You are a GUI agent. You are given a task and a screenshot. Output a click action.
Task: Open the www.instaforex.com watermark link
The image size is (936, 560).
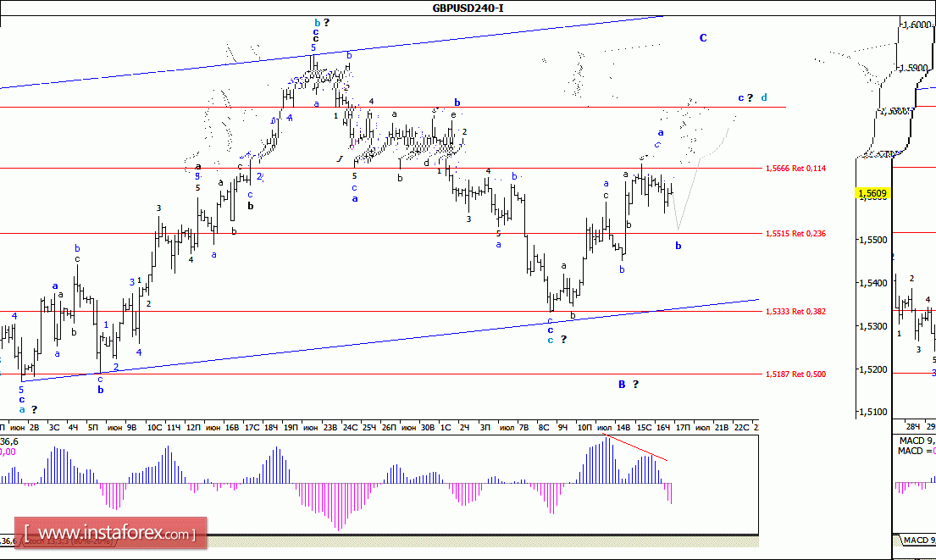tap(110, 533)
